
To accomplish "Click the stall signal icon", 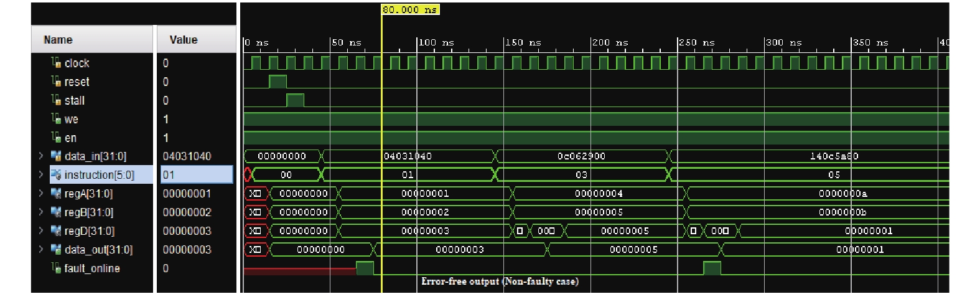I will (56, 100).
